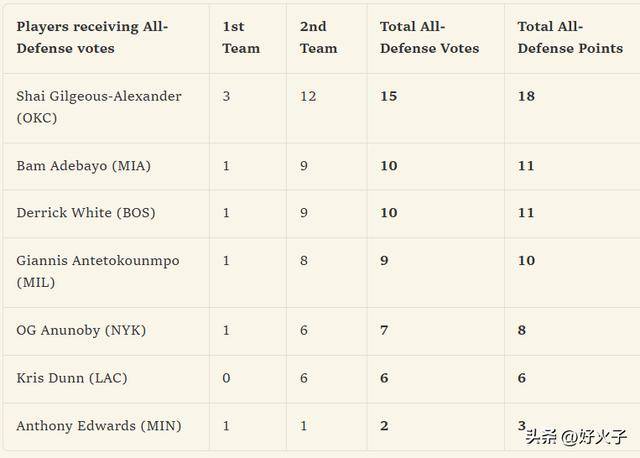Image resolution: width=640 pixels, height=458 pixels.
Task: Click the 'Total All-Defense Votes' column header
Action: coord(429,38)
